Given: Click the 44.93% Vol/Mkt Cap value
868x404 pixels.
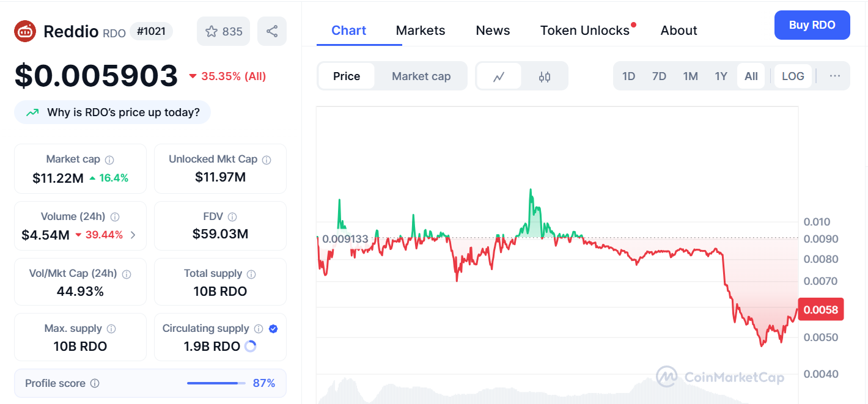Looking at the screenshot, I should pyautogui.click(x=80, y=291).
